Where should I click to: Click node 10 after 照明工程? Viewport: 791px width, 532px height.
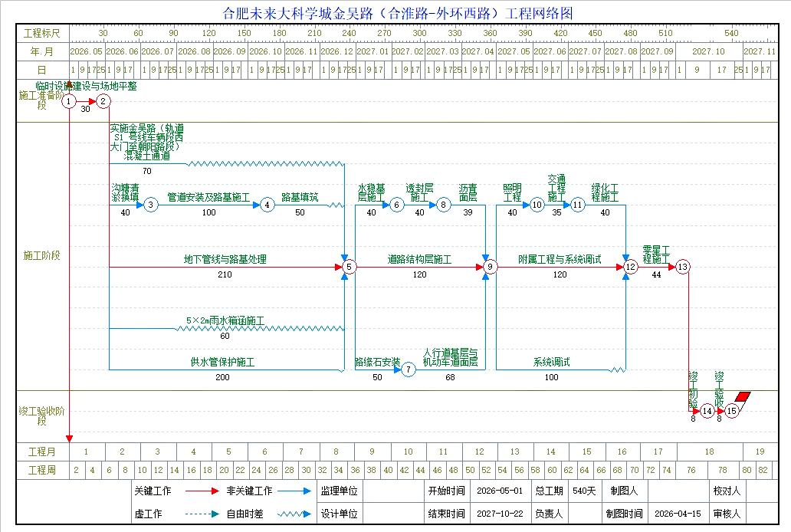click(x=537, y=205)
